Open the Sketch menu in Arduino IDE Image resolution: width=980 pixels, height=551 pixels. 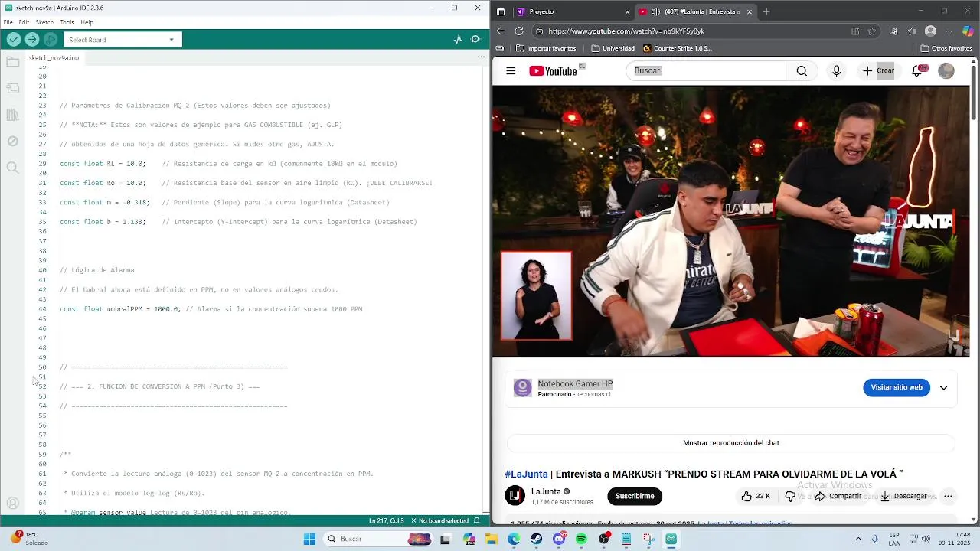pos(44,22)
